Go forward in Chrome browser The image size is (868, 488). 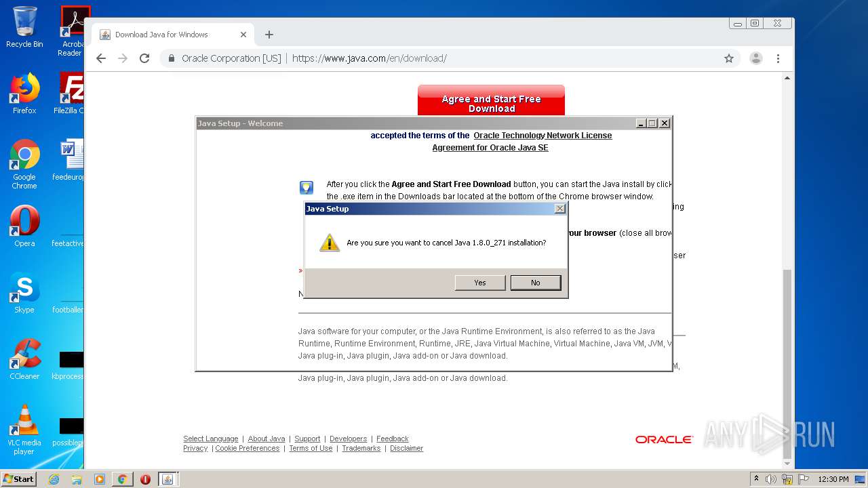point(123,58)
